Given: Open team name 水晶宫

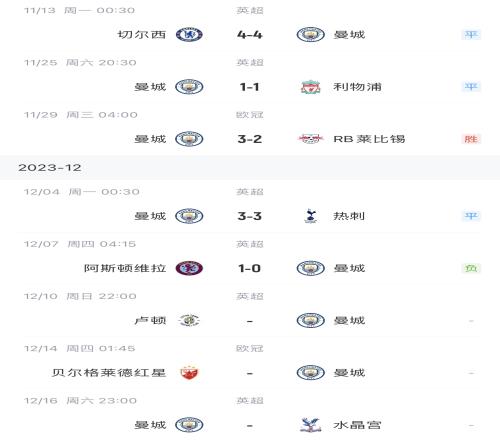Looking at the screenshot, I should 357,425.
